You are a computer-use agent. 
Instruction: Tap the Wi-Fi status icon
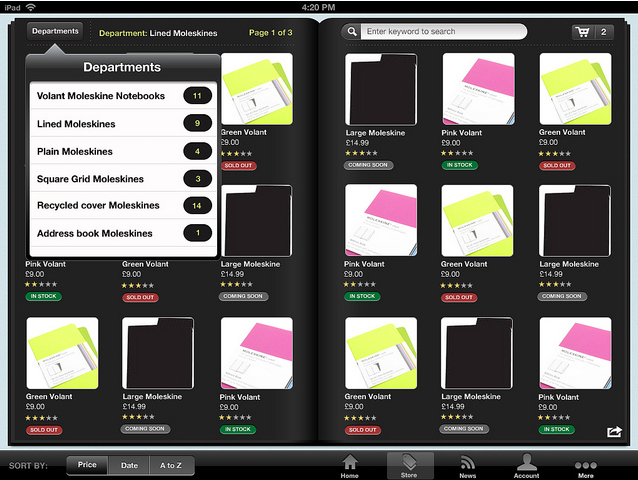point(31,7)
